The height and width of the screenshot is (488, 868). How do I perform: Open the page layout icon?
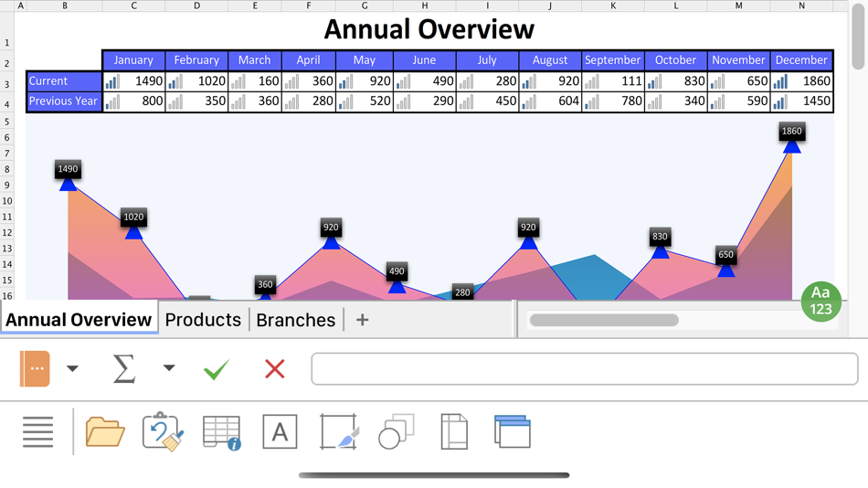pos(454,431)
